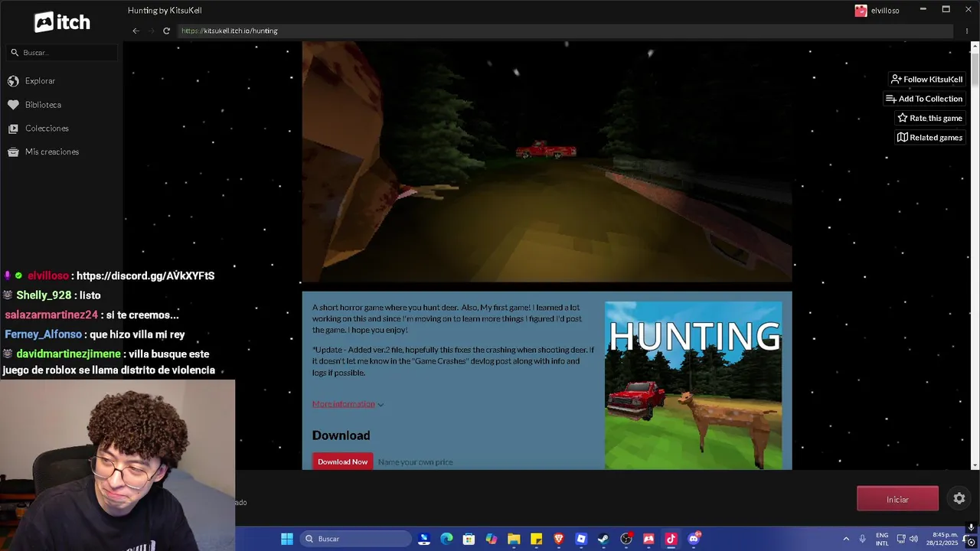The image size is (980, 551).
Task: Expand More information
Action: pos(348,403)
